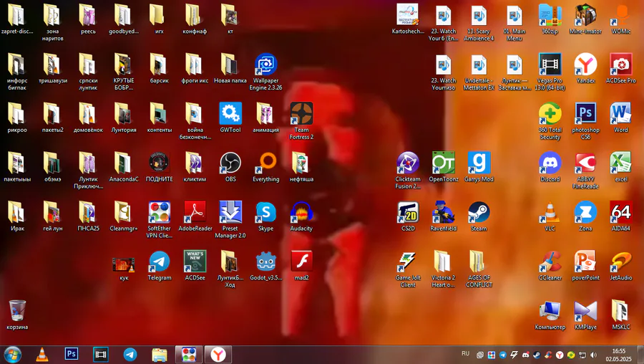Click the Windows Start button
Screen dimensions: 644x364
tap(12, 355)
